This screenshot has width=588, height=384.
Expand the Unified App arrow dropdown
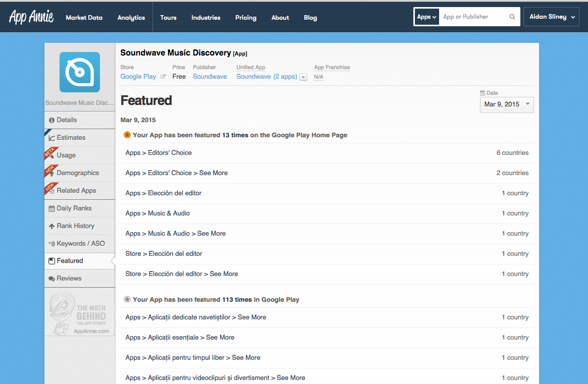tap(303, 77)
